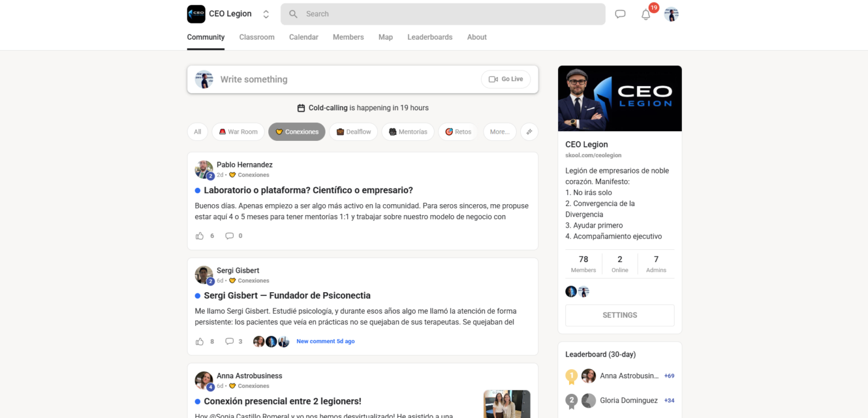Open post Sergi Gisbert — Fundador de Psiconectia

coord(287,296)
